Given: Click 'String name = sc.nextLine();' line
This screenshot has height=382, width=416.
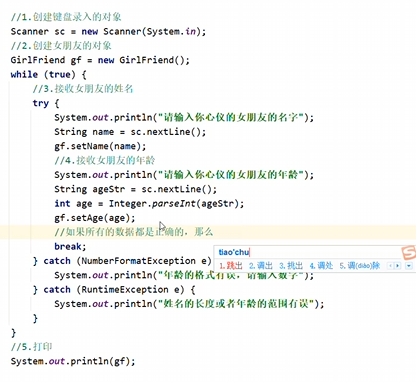Looking at the screenshot, I should 130,132.
